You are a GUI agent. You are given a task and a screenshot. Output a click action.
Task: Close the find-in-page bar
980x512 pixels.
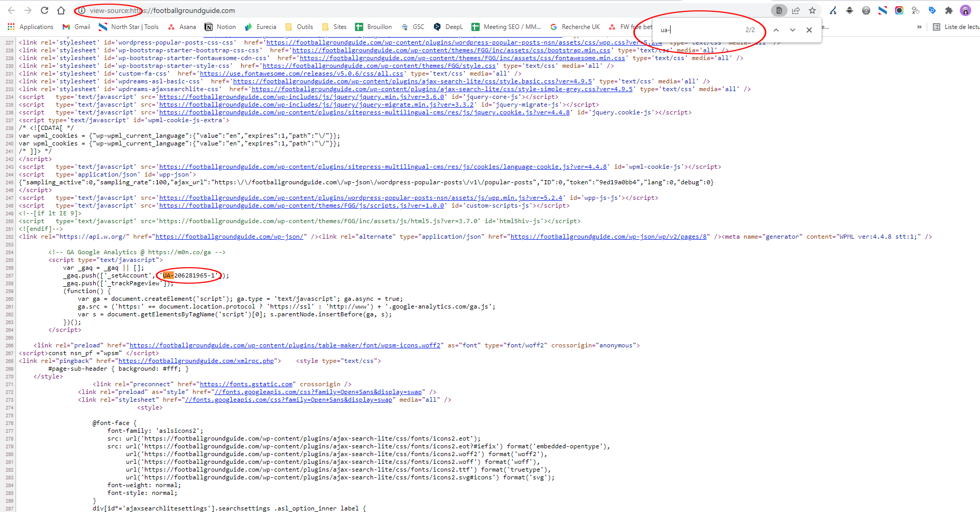click(809, 30)
